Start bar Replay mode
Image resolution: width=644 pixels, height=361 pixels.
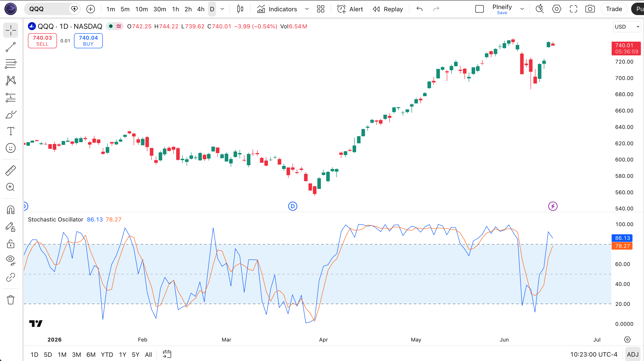pos(388,9)
